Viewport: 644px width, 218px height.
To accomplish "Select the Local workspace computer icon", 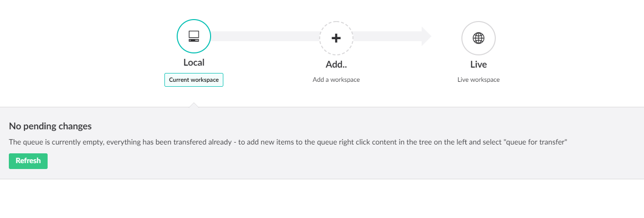I will 194,36.
